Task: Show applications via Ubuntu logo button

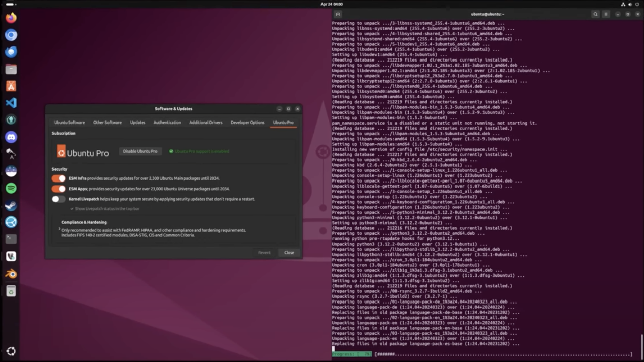Action: coord(11,351)
